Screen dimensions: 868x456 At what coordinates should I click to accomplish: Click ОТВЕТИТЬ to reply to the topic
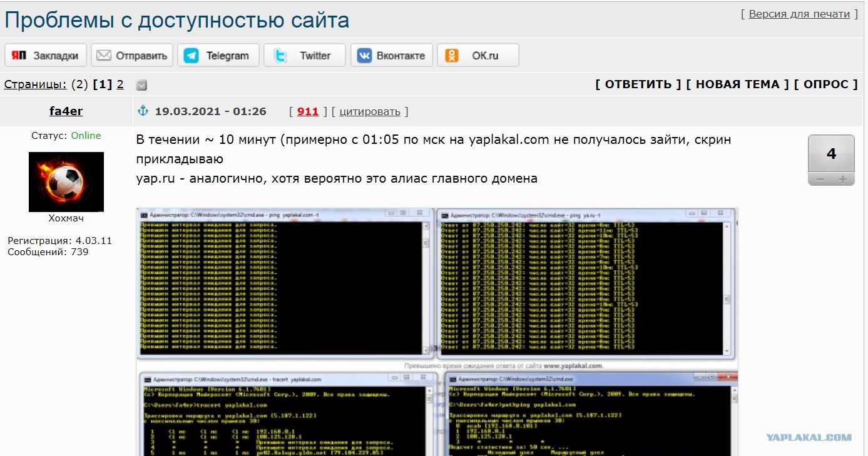[x=638, y=84]
